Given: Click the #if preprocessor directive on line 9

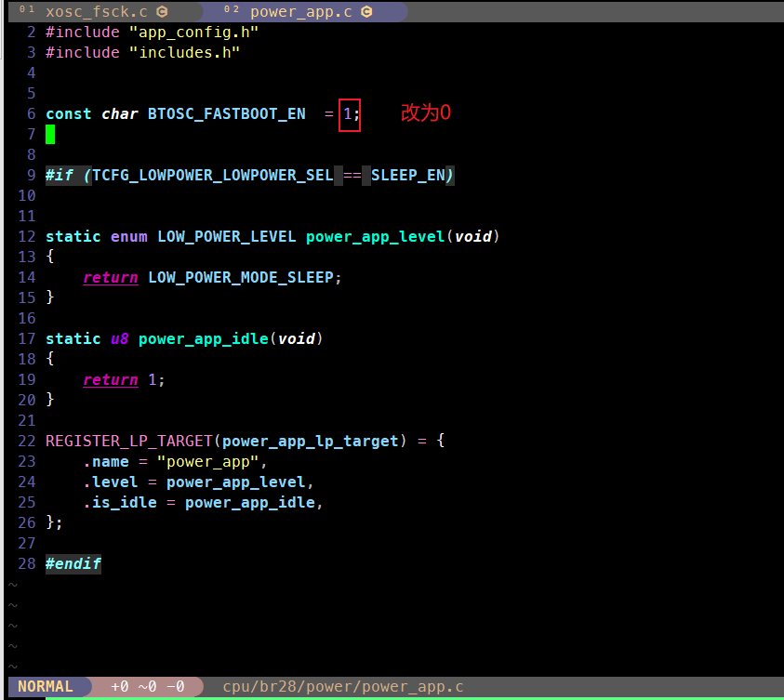Looking at the screenshot, I should [x=60, y=176].
